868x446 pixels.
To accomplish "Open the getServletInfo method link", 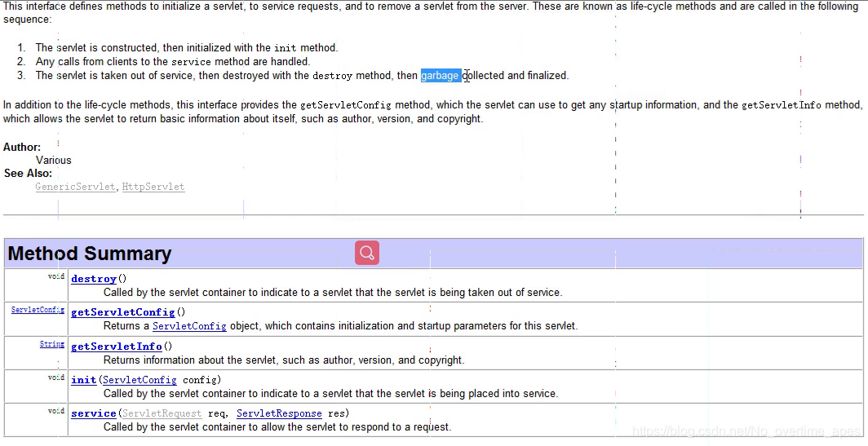I will click(116, 347).
